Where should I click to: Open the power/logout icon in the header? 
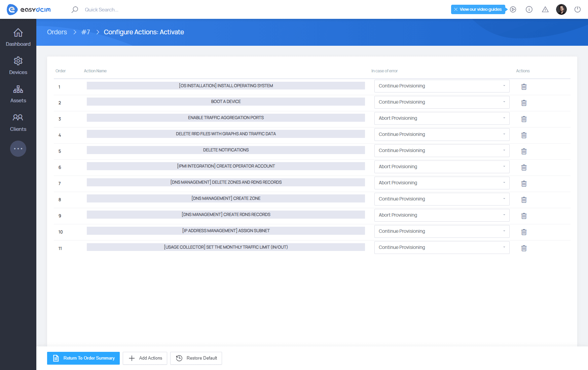click(577, 9)
